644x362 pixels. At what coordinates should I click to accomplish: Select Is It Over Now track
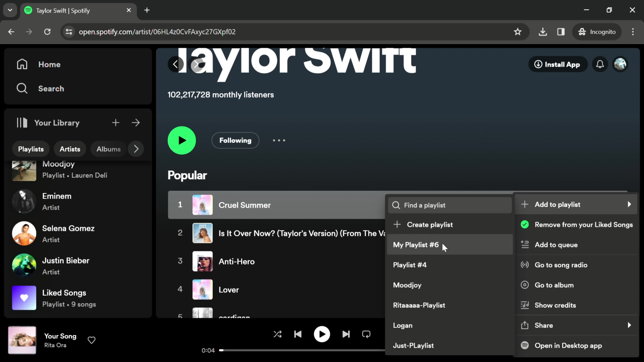(276, 233)
